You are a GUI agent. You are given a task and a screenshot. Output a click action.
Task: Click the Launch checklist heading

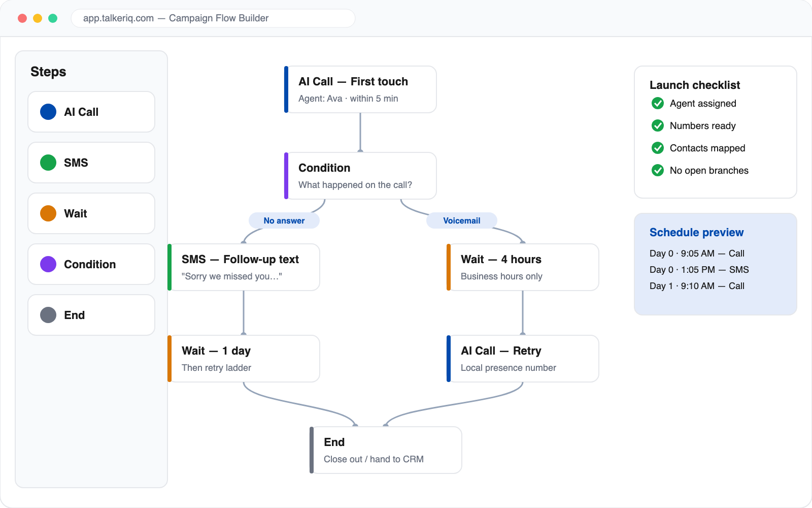tap(695, 85)
